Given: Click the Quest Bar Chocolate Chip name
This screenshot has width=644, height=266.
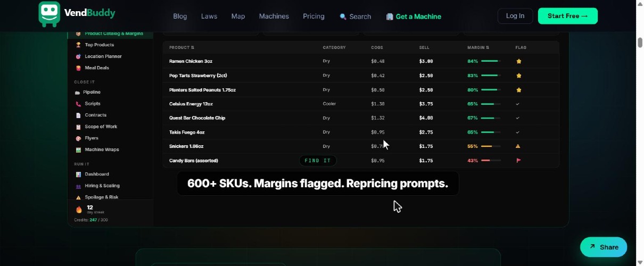Looking at the screenshot, I should [197, 118].
